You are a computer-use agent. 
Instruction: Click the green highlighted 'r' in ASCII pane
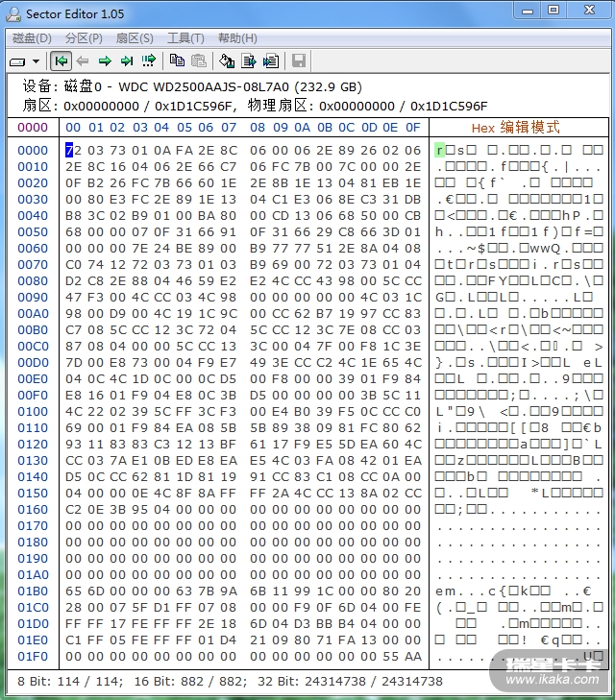(x=439, y=151)
